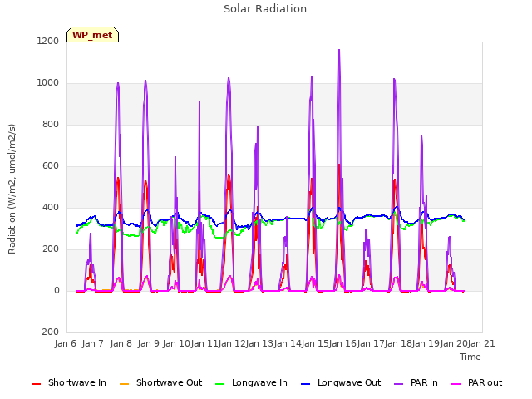Screen dimensions: 532x399
Task: Toggle the Shortwave In legend entry
Action: 69,382
